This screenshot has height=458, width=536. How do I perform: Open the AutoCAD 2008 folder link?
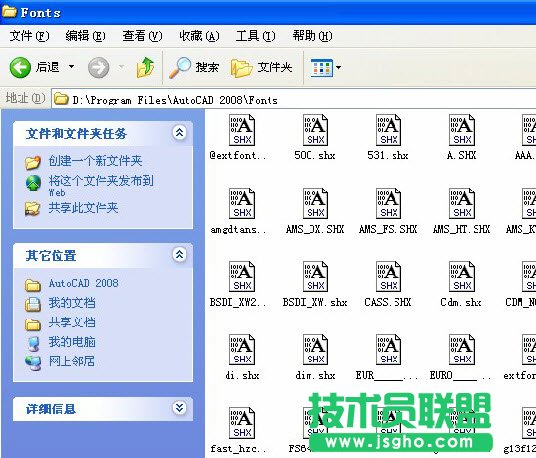83,283
